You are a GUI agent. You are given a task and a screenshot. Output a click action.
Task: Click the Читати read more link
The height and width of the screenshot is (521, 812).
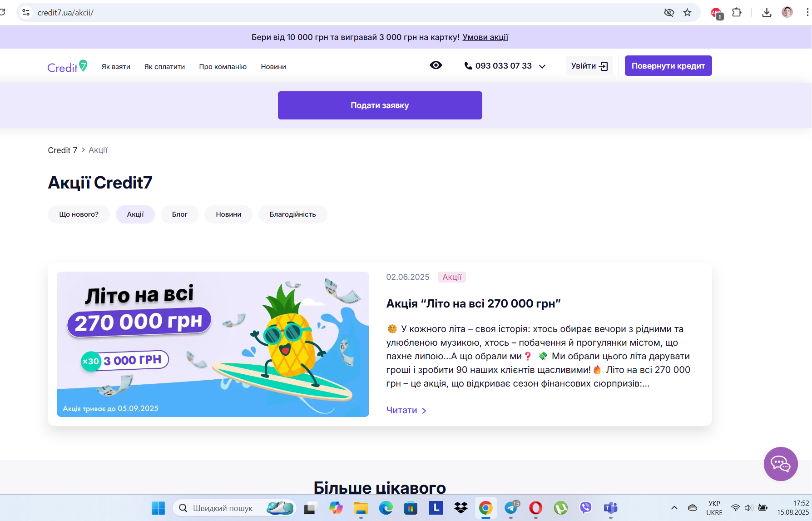(406, 410)
